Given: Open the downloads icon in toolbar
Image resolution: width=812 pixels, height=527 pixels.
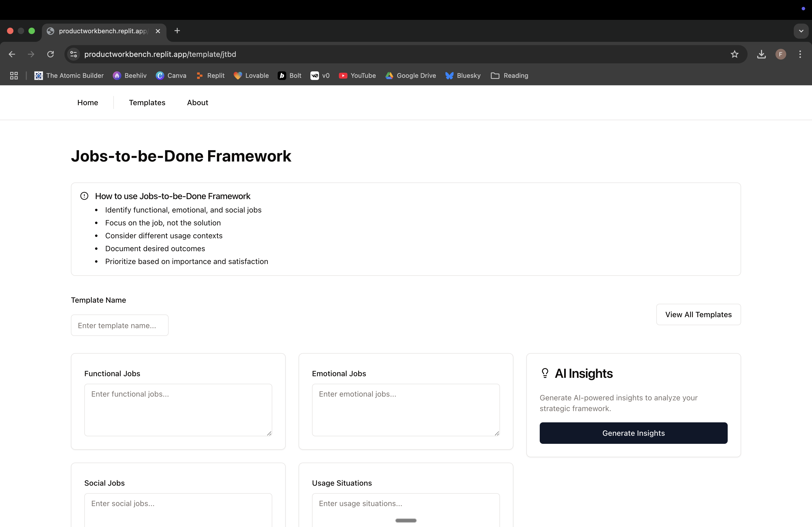Looking at the screenshot, I should click(x=761, y=54).
